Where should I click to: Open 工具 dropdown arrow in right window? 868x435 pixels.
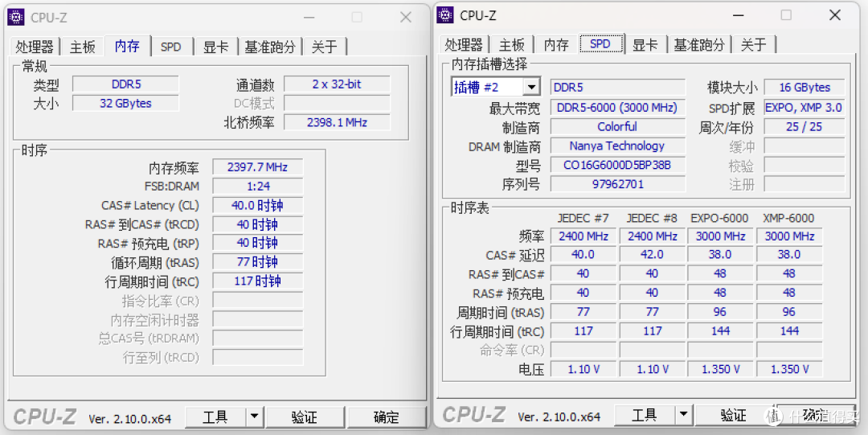point(684,415)
